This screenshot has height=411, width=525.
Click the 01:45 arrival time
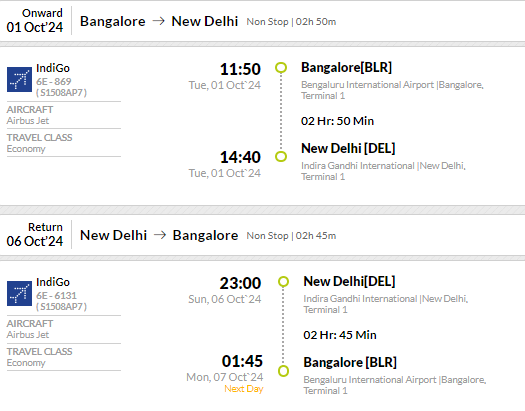point(242,361)
